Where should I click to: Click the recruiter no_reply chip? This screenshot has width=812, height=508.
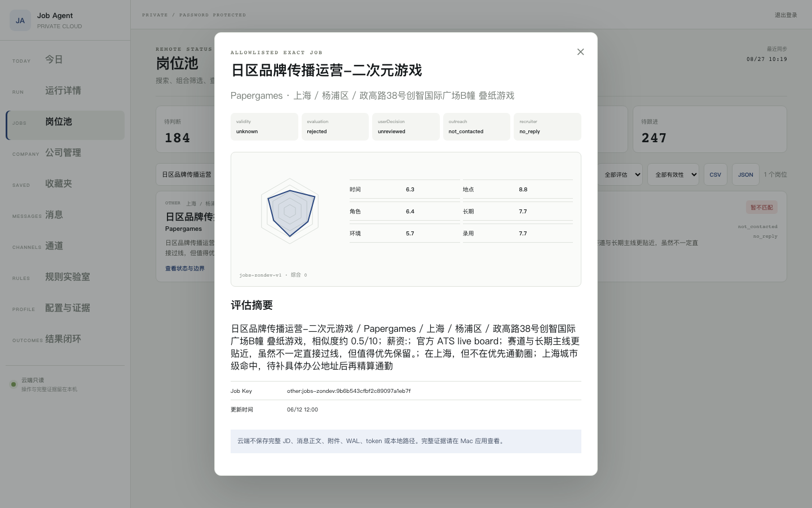point(548,127)
